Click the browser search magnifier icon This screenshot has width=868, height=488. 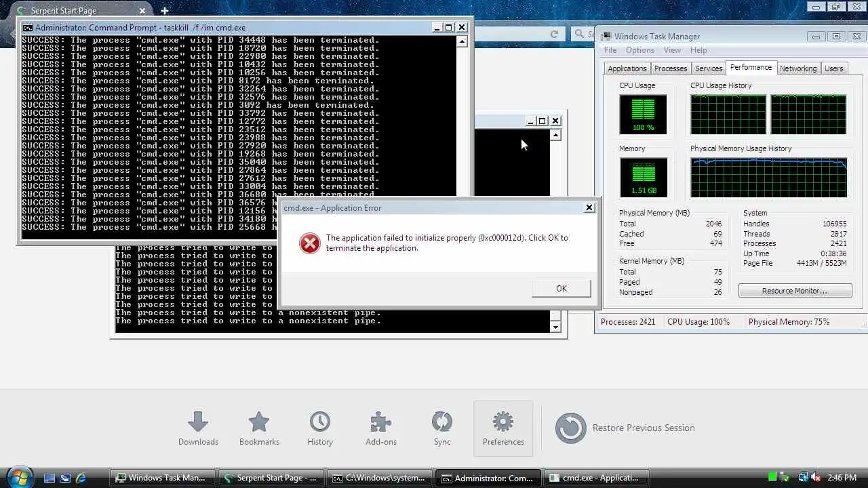579,34
